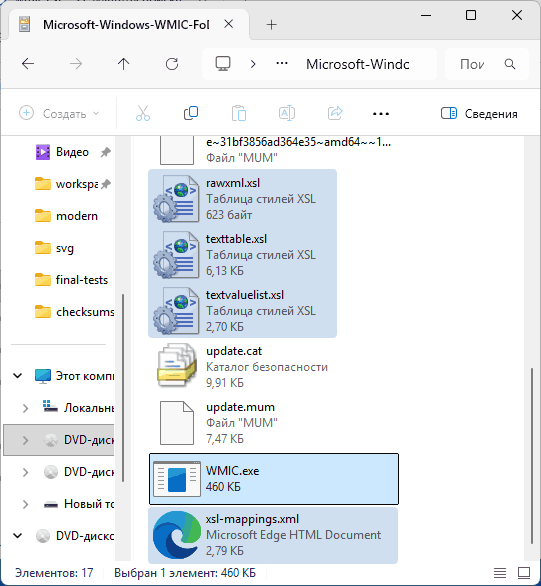Switch to large tiles view

pyautogui.click(x=524, y=573)
